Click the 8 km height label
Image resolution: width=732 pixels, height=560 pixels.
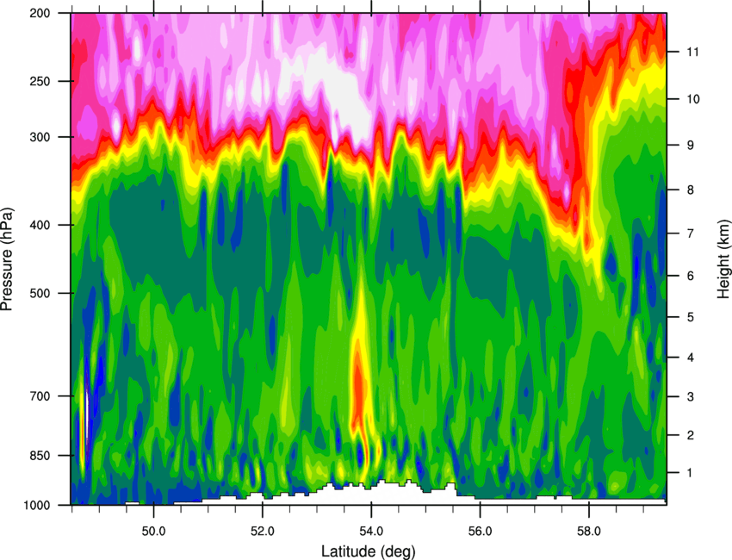point(691,190)
